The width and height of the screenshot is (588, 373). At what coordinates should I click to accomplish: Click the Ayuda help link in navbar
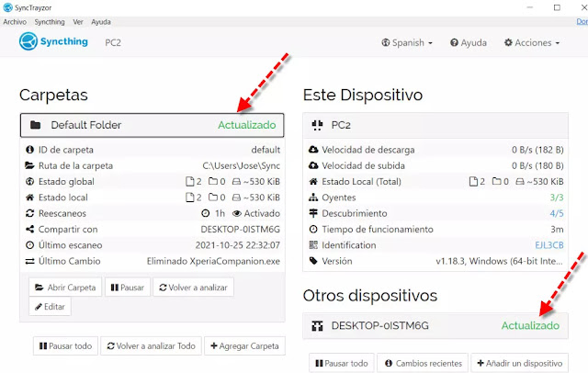469,43
